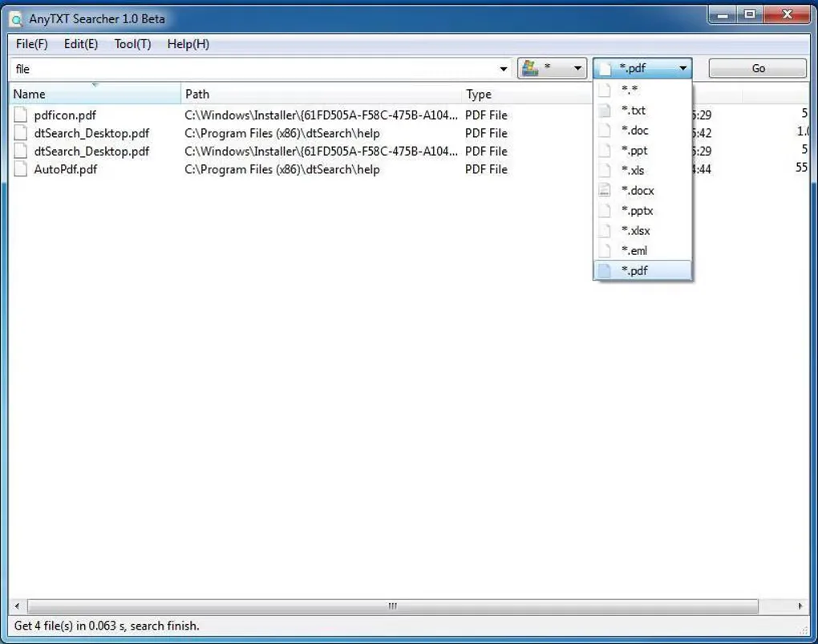Open the drive selection dropdown arrow
This screenshot has height=644, width=818.
tap(577, 68)
